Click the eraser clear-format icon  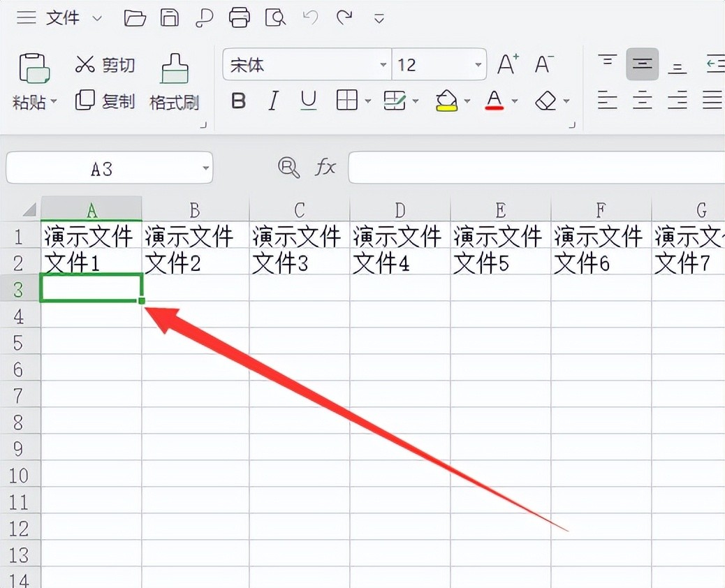(x=545, y=101)
